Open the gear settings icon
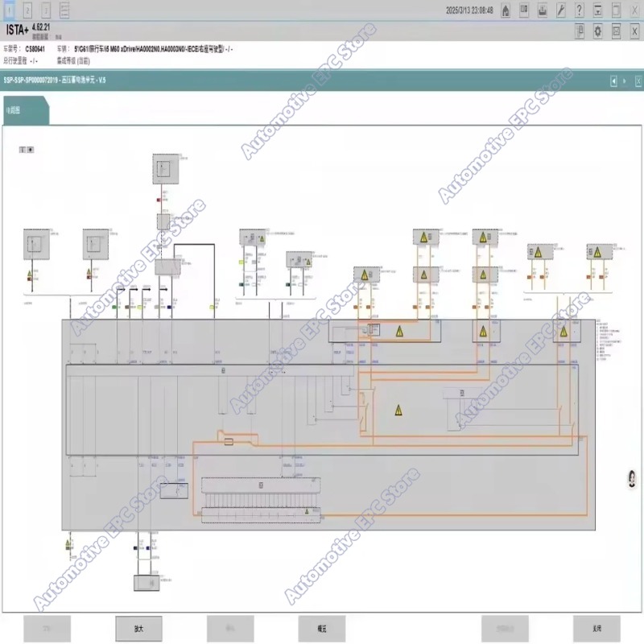The width and height of the screenshot is (644, 644). [597, 31]
